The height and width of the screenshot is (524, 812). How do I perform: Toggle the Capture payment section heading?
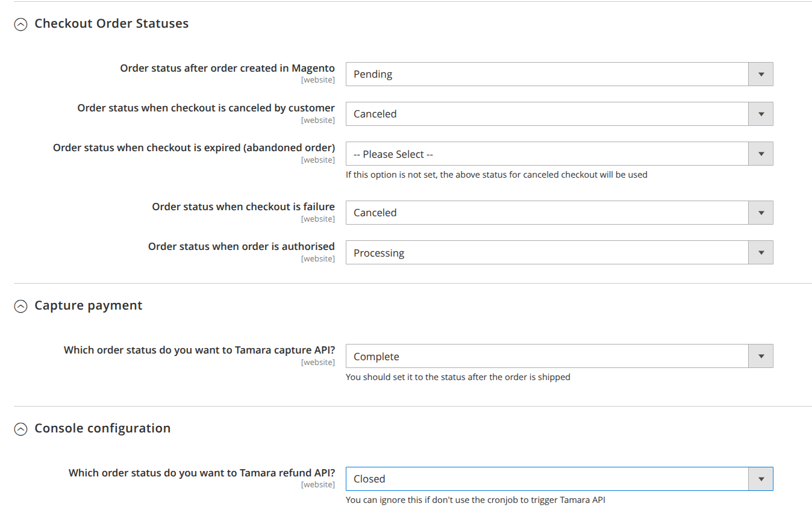(89, 305)
